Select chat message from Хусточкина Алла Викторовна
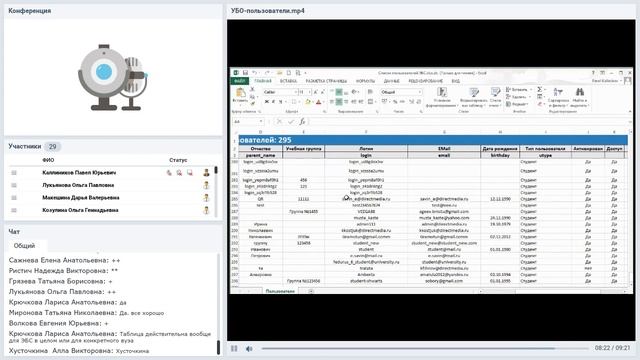 (x=79, y=351)
